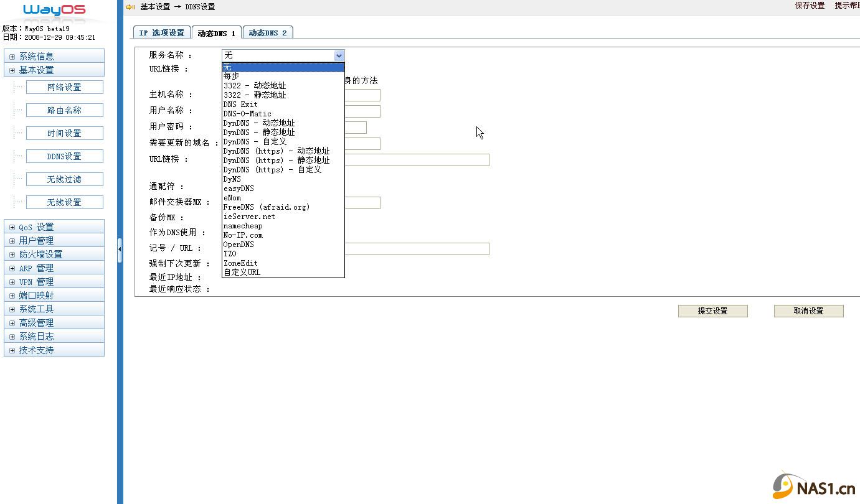860x504 pixels.
Task: Open 提示帮助 in the top bar
Action: (847, 6)
